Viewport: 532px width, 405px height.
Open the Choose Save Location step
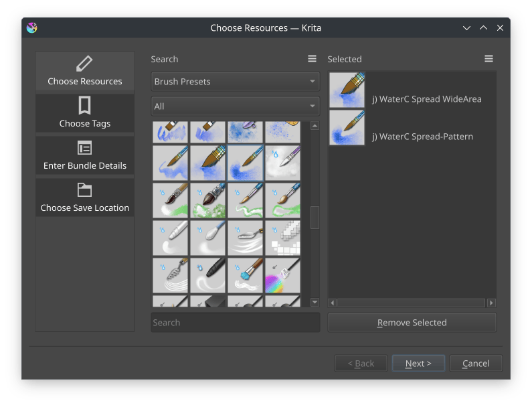point(84,197)
